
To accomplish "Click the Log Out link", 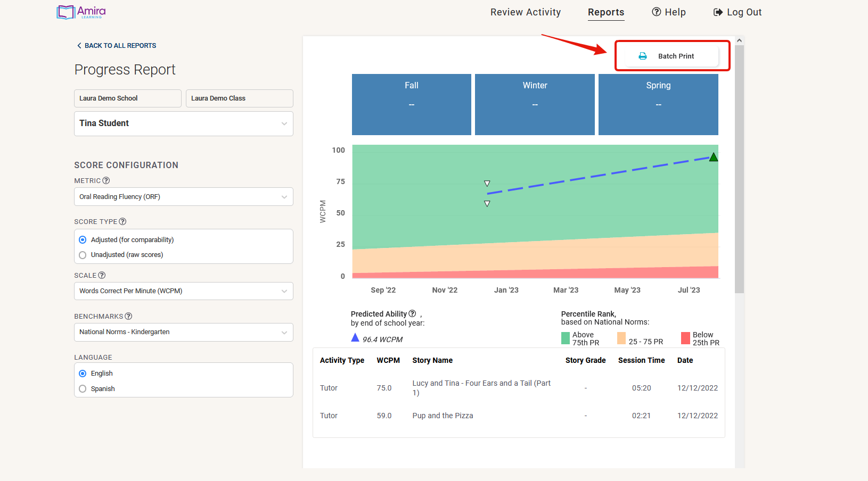I will 738,12.
